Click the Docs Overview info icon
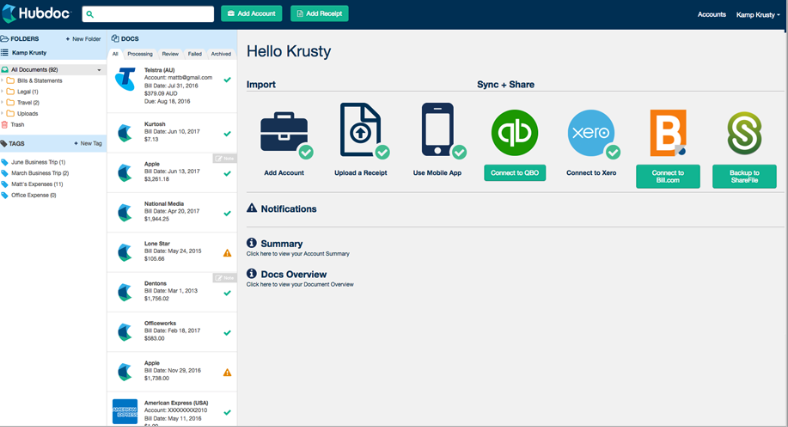Image resolution: width=788 pixels, height=427 pixels. click(252, 273)
